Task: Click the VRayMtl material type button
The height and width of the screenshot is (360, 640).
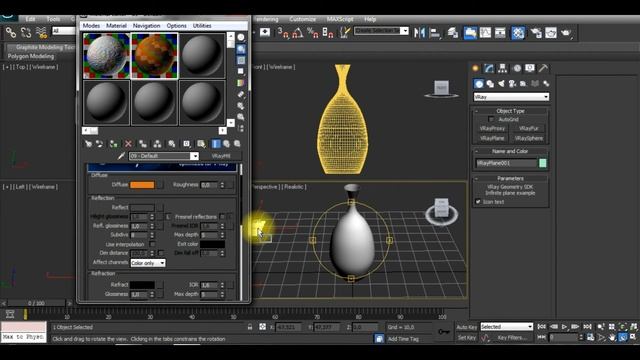Action: click(221, 156)
